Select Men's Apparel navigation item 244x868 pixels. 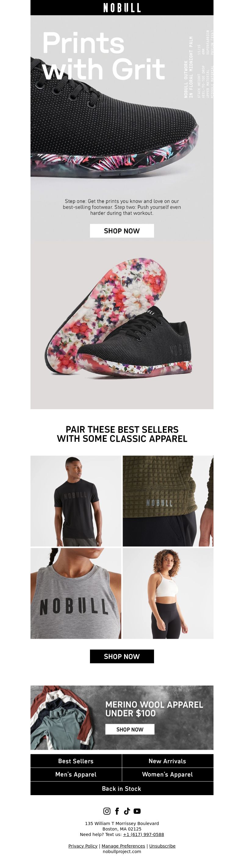pyautogui.click(x=76, y=774)
